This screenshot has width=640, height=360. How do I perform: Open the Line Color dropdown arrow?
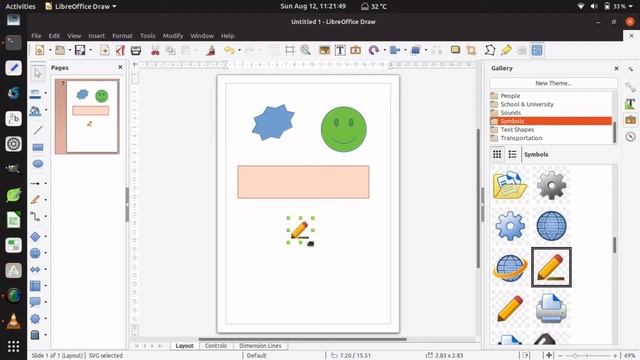point(46,93)
